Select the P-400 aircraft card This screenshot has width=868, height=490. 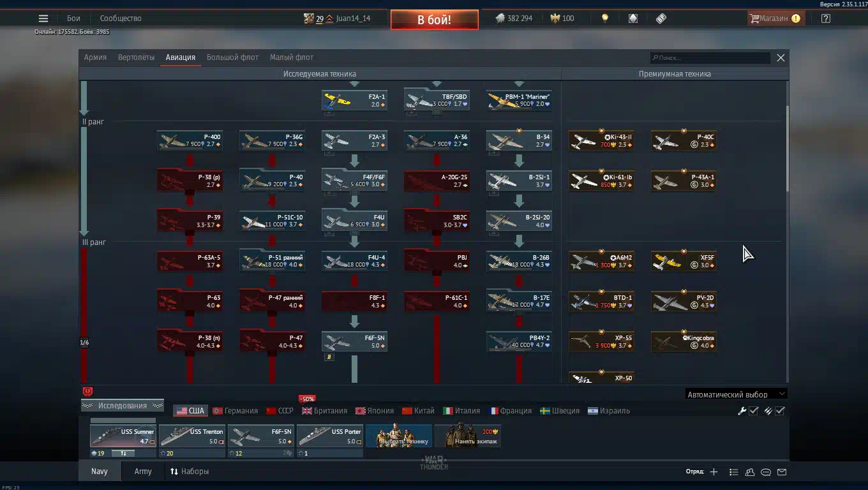[x=190, y=141]
